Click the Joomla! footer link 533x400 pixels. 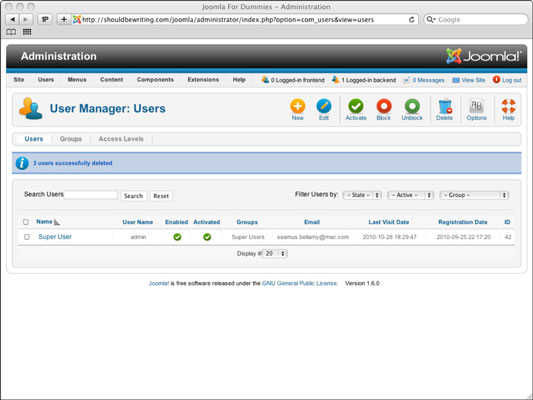pos(159,283)
